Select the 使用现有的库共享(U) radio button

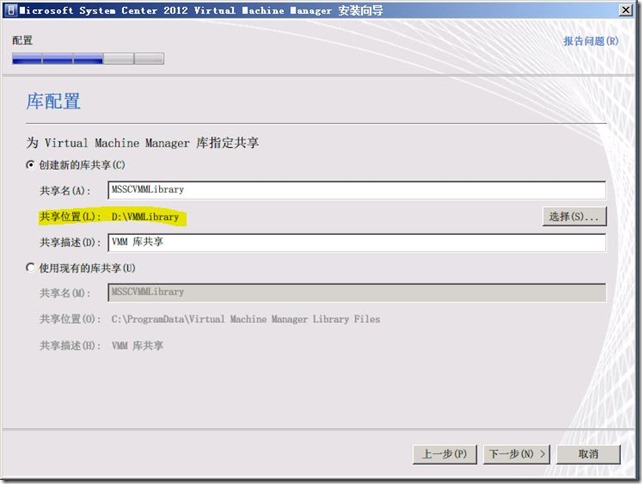point(30,268)
